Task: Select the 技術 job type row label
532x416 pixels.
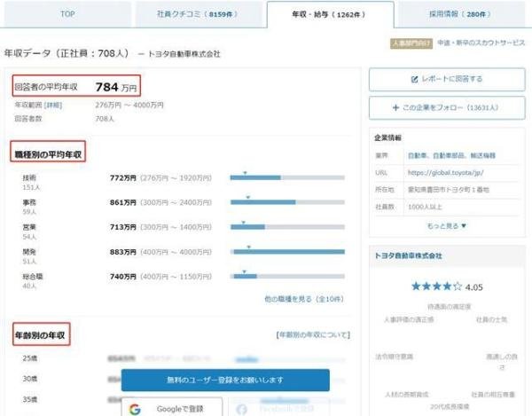Action: tap(29, 177)
